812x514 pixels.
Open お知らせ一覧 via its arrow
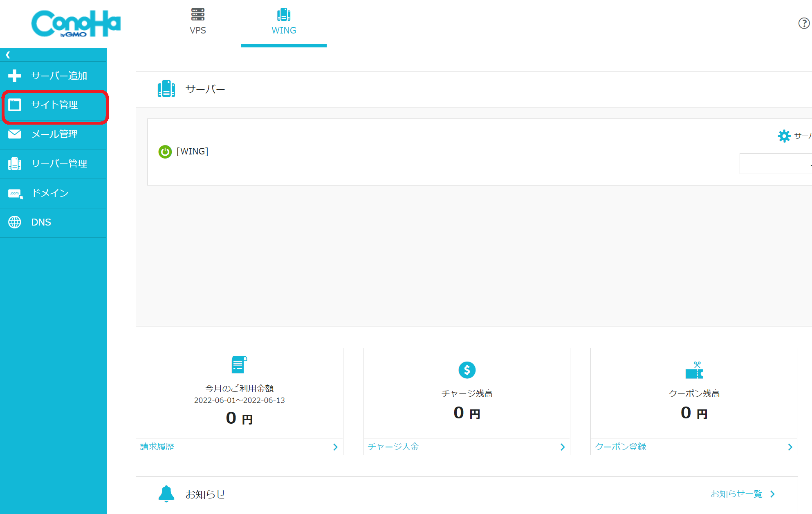772,494
